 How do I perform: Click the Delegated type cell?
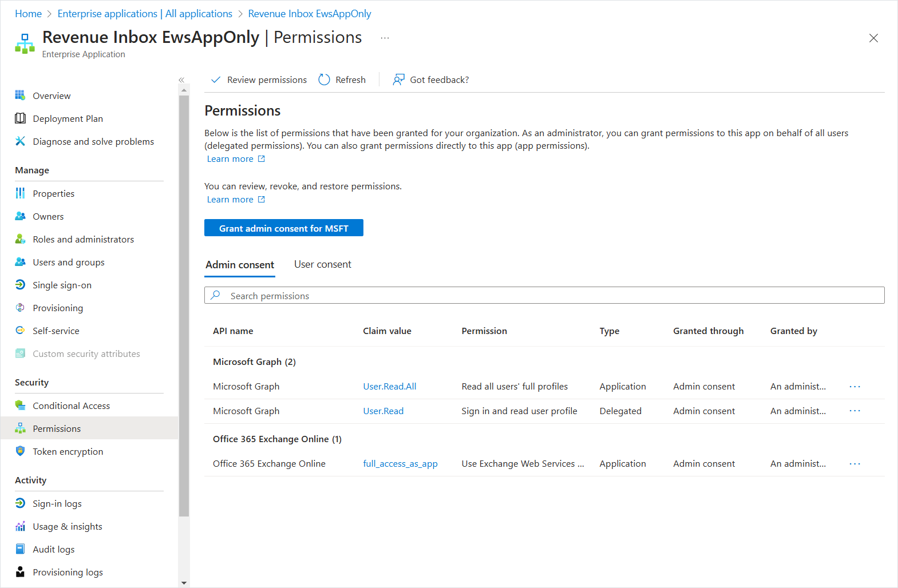coord(620,411)
